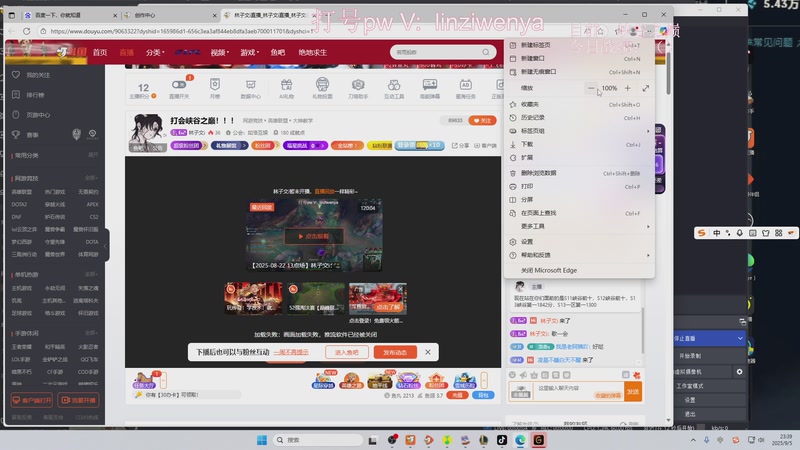Click the 分享 share icon
Viewport: 800px width, 450px height.
[x=460, y=145]
